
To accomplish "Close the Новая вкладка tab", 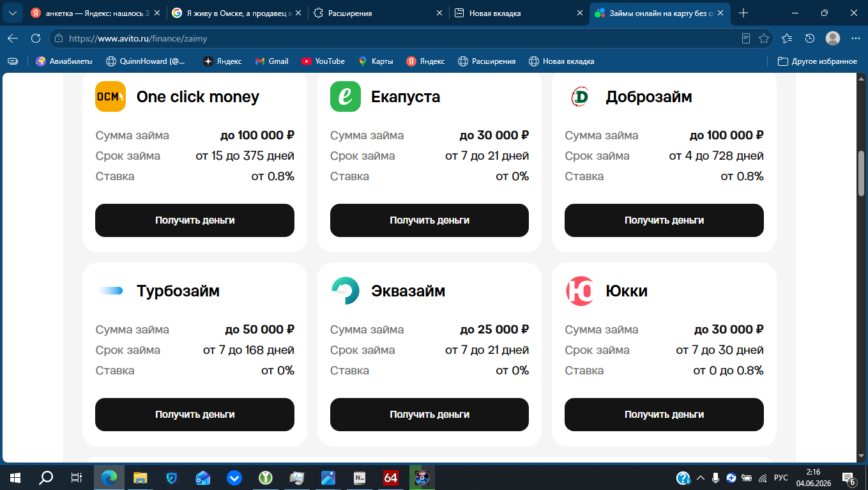I will 580,13.
